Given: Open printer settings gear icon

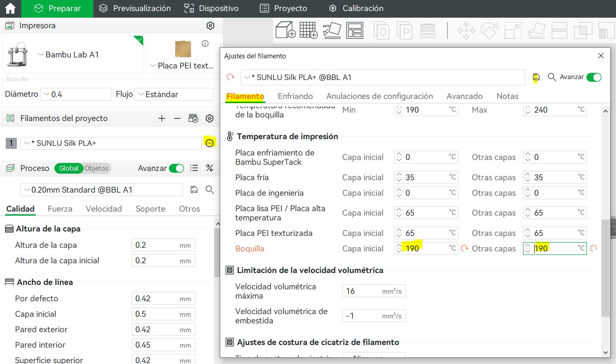Looking at the screenshot, I should point(210,26).
